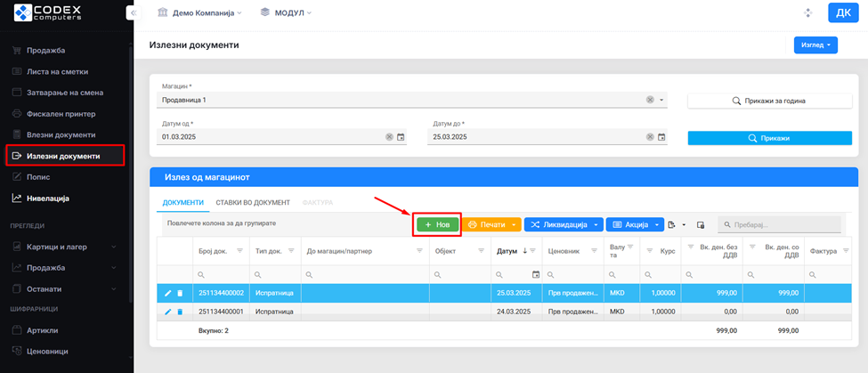Open the Датум column filter calendar icon
Image resolution: width=868 pixels, height=373 pixels.
536,274
